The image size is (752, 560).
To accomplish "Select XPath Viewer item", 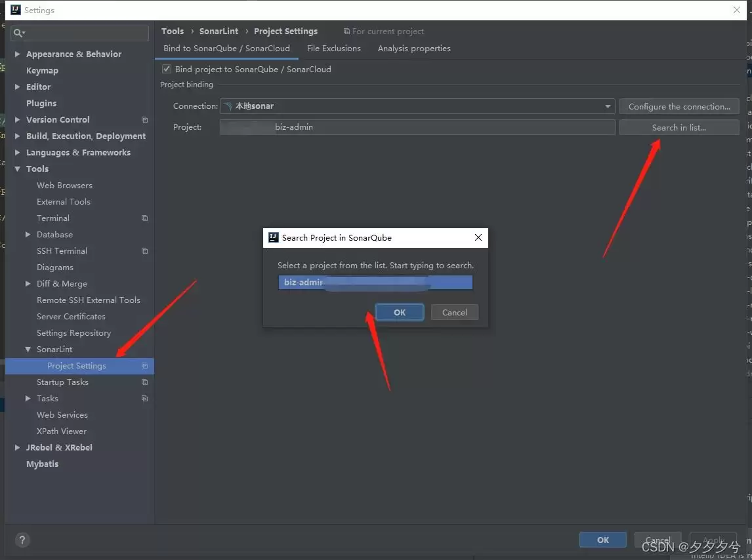I will coord(62,431).
